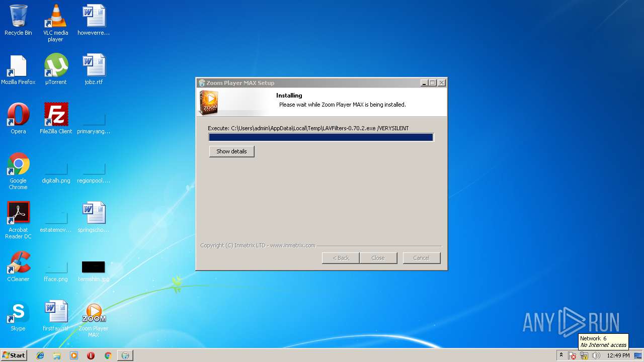
Task: Maximize the Zoom Player MAX Setup window
Action: pyautogui.click(x=433, y=83)
